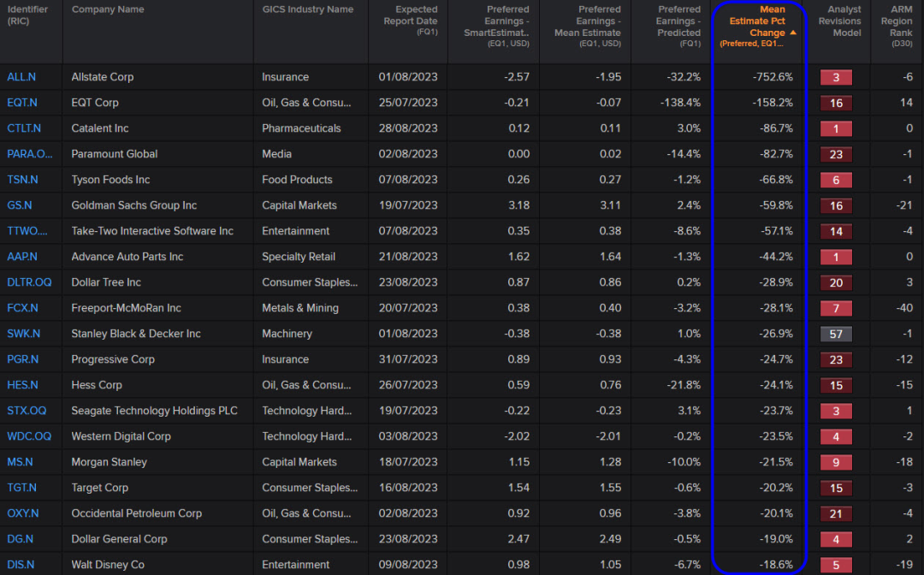
Task: Open the DG.N identifier link
Action: [20, 539]
